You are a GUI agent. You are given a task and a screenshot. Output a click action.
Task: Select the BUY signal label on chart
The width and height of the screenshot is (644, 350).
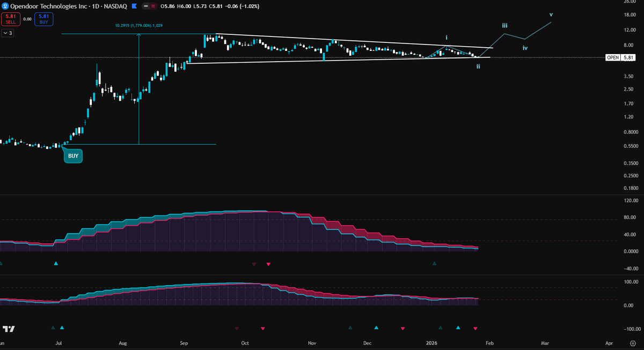click(74, 156)
